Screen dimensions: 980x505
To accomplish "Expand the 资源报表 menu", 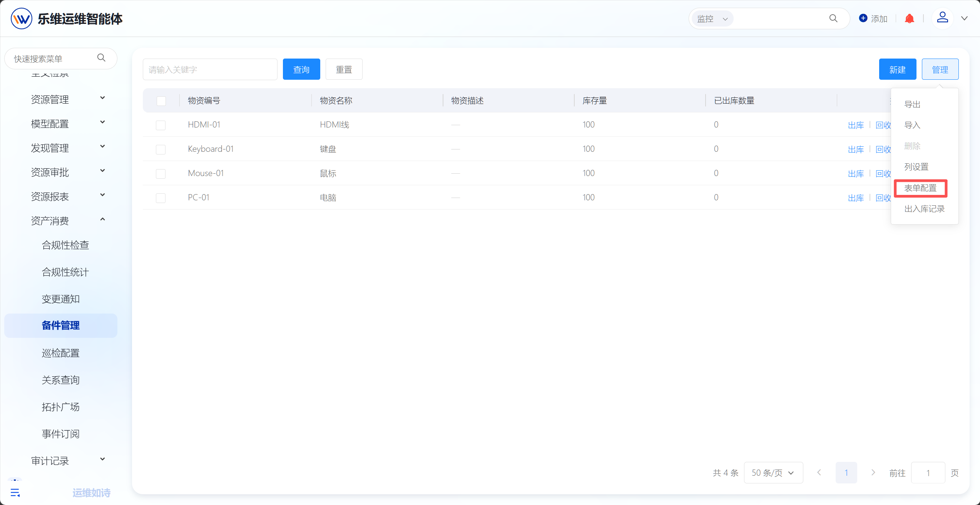I will (102, 195).
